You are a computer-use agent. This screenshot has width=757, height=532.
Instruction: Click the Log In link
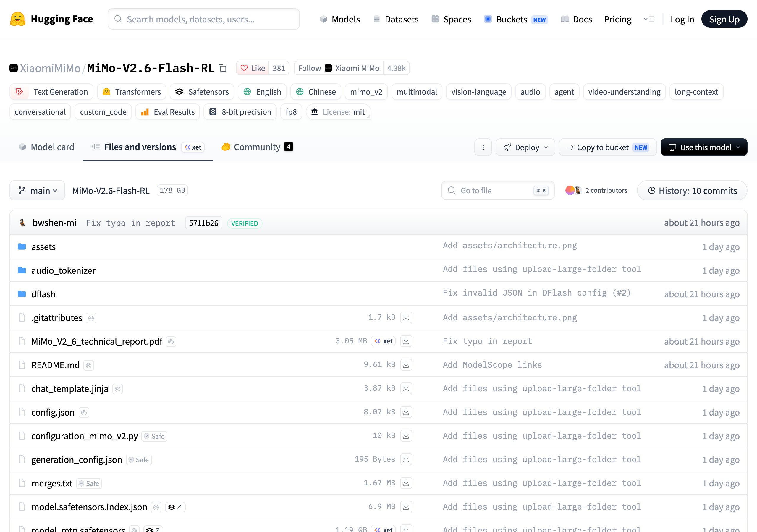[682, 19]
